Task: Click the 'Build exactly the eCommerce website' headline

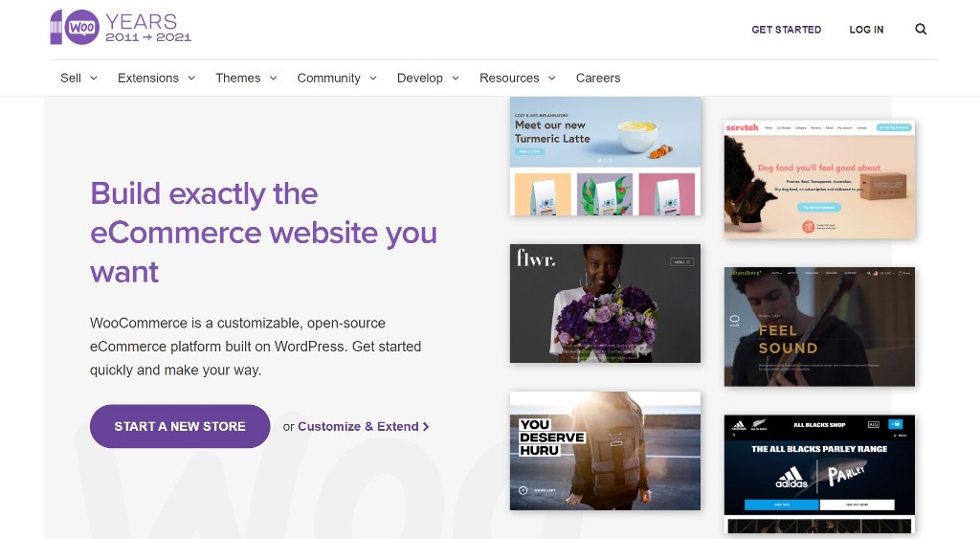Action: (x=263, y=232)
